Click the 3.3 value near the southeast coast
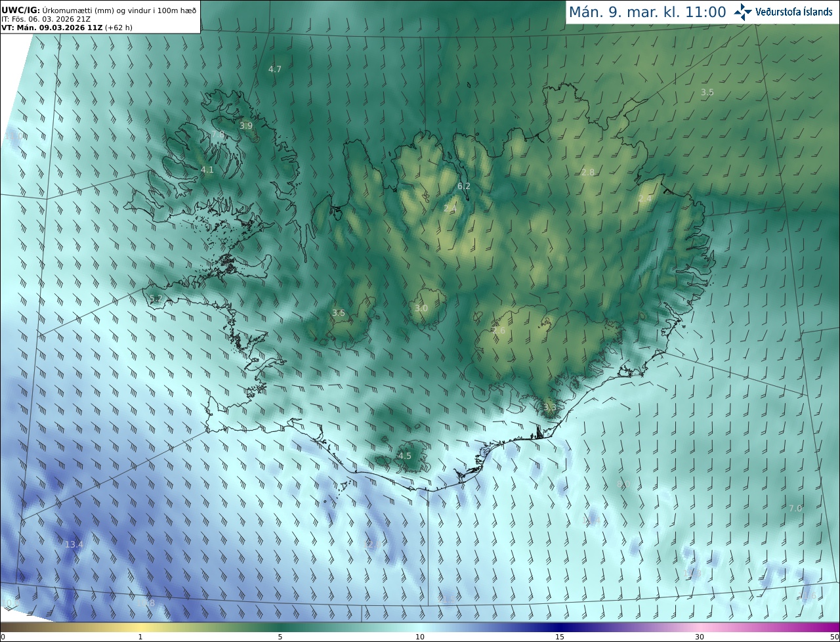840x642 pixels. tap(550, 407)
